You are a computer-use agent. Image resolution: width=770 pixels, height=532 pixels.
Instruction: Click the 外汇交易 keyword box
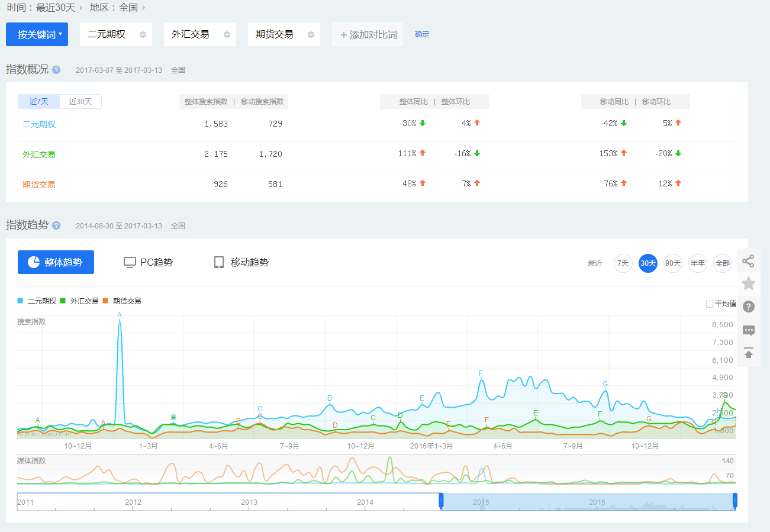(200, 34)
